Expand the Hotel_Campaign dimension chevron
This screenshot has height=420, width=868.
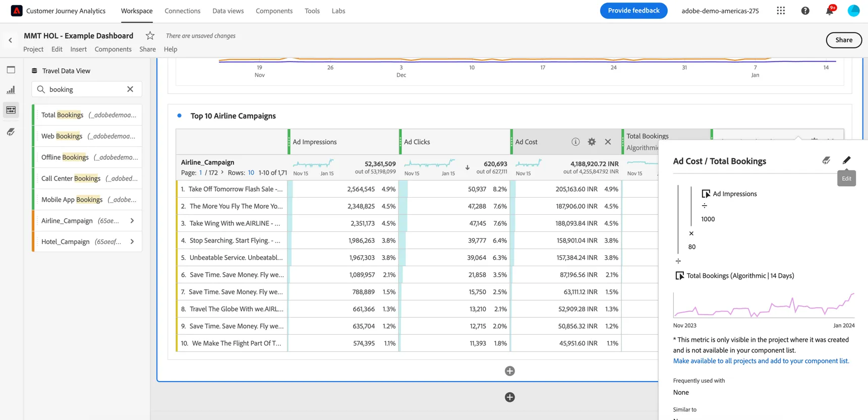tap(132, 242)
